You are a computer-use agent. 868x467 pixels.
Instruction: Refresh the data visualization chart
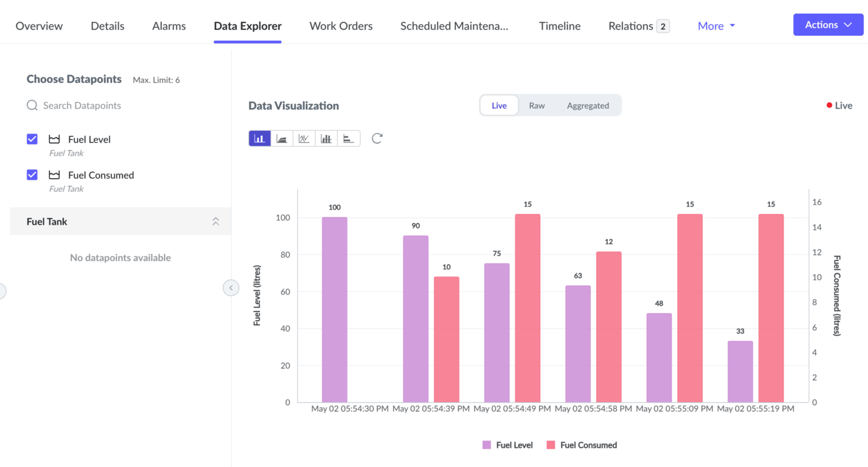tap(377, 139)
